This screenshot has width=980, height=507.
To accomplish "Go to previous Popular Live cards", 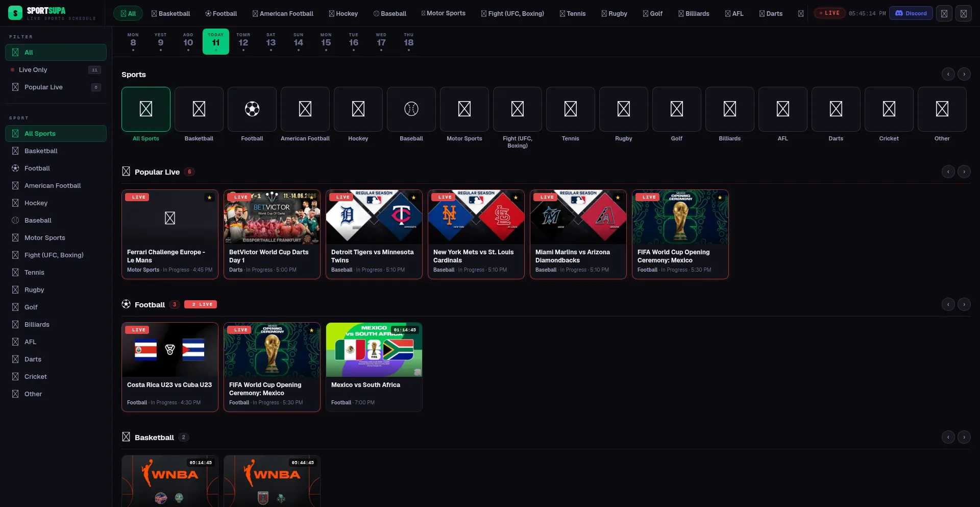I will pyautogui.click(x=948, y=172).
